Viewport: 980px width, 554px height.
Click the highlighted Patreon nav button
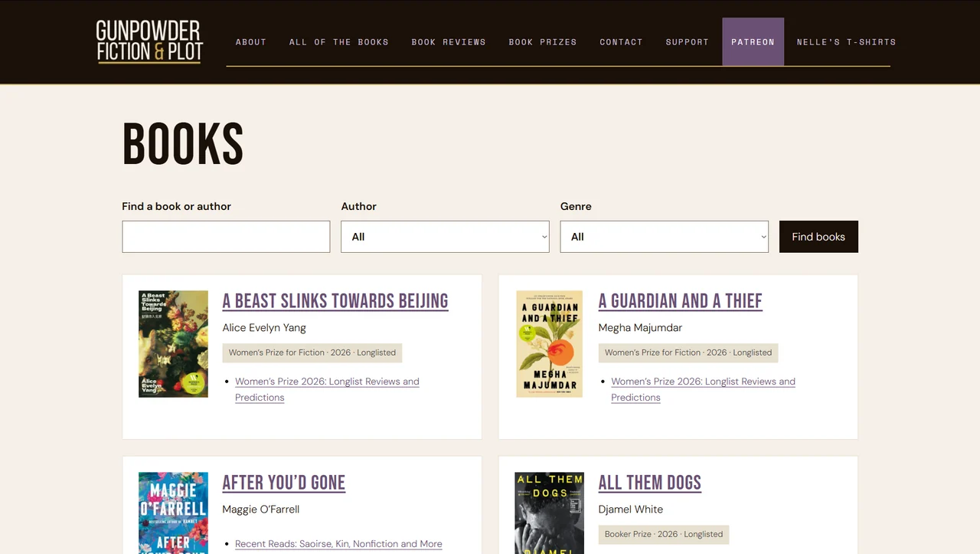753,41
